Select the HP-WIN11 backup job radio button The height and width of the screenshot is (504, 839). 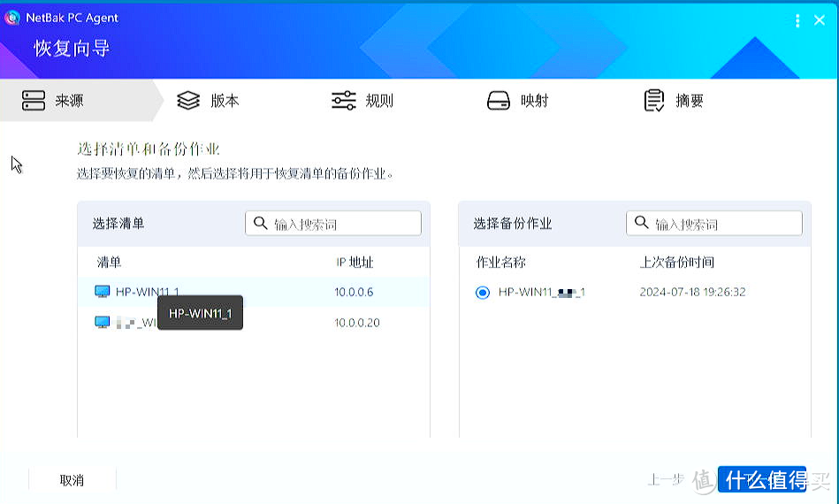click(x=482, y=293)
